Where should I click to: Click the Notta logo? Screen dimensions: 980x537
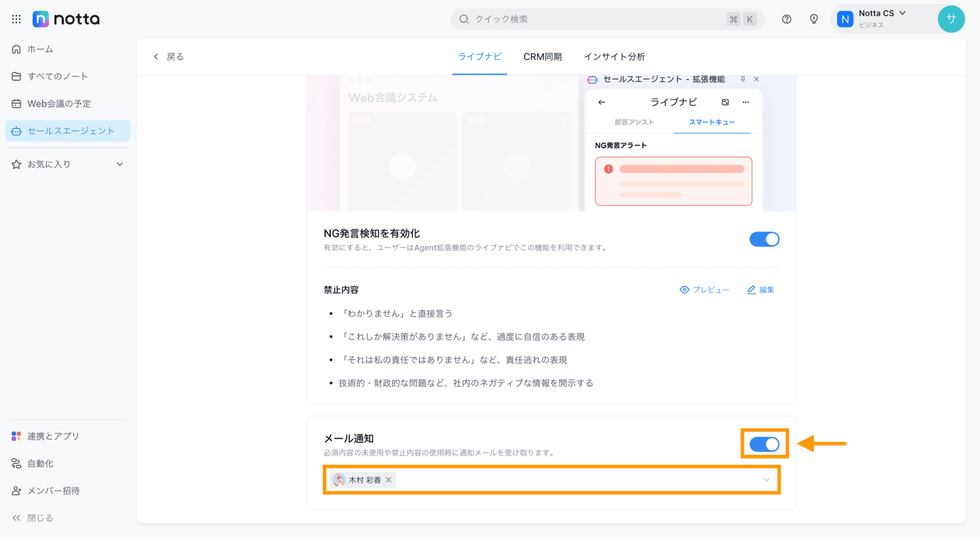click(x=66, y=19)
